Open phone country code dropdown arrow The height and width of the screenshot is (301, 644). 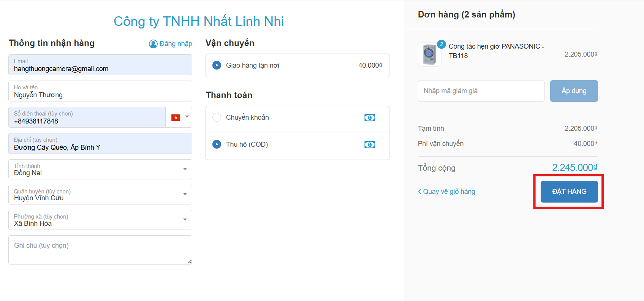187,117
